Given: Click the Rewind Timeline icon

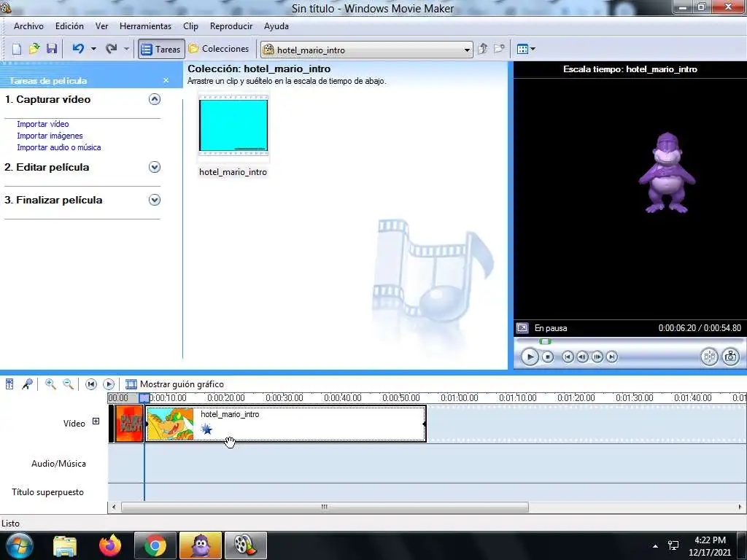Looking at the screenshot, I should pyautogui.click(x=91, y=384).
